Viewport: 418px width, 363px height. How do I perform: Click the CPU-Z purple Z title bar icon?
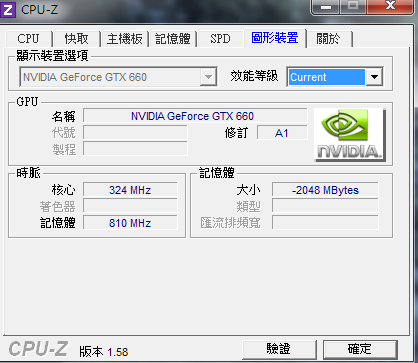coord(7,9)
